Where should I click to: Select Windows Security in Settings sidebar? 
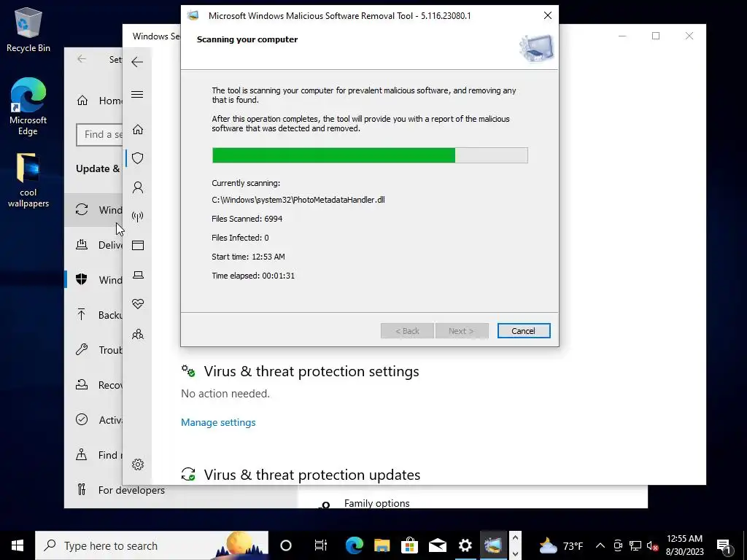[93, 279]
